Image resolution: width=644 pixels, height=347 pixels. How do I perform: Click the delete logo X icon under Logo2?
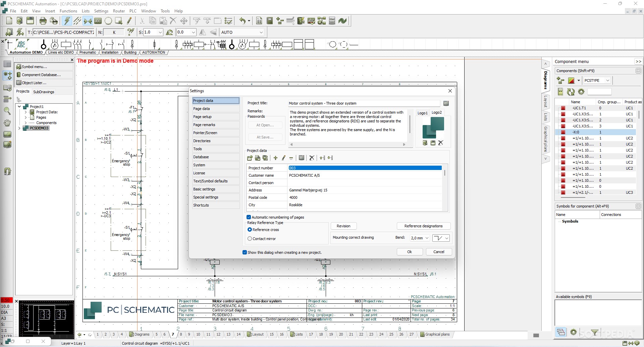[x=441, y=143]
